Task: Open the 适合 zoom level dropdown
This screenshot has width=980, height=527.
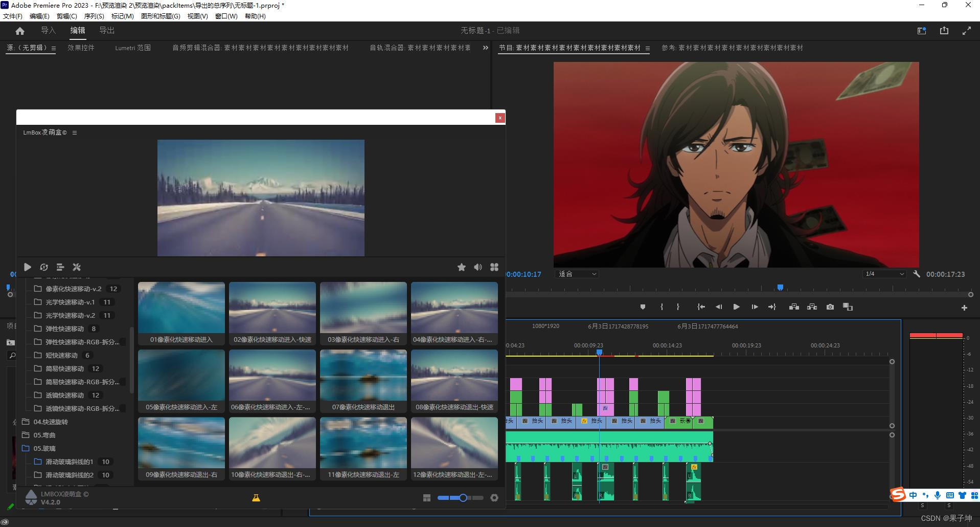Action: tap(577, 274)
